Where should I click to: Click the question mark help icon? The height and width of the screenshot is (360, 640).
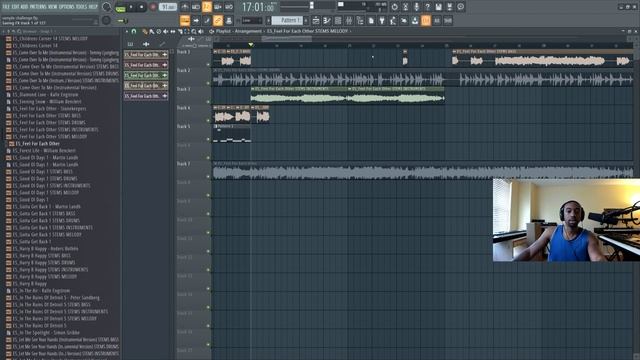(427, 7)
